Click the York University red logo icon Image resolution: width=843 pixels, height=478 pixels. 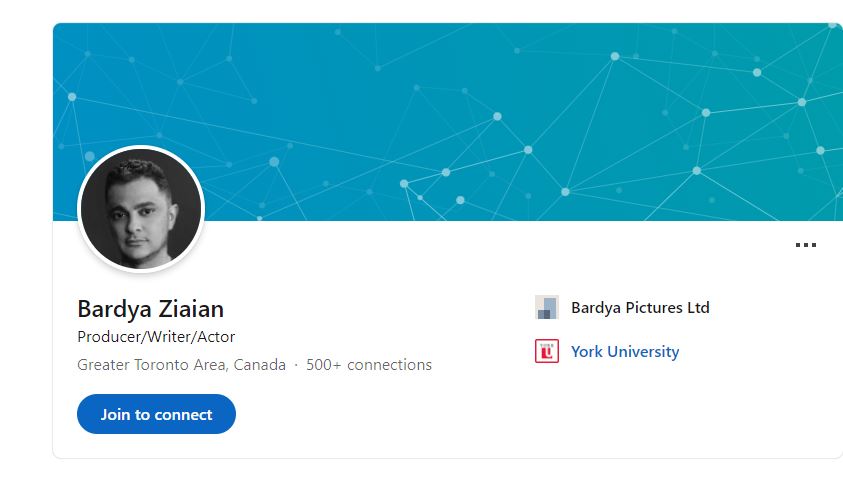547,351
